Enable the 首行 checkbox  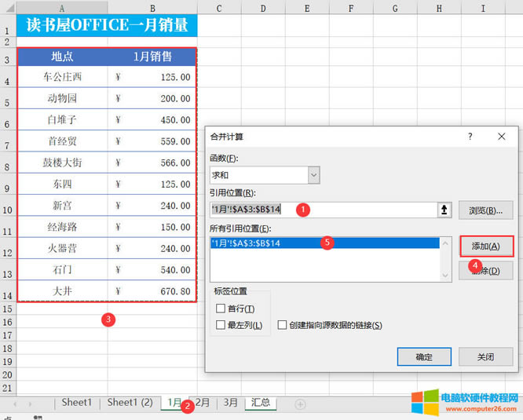(x=221, y=309)
